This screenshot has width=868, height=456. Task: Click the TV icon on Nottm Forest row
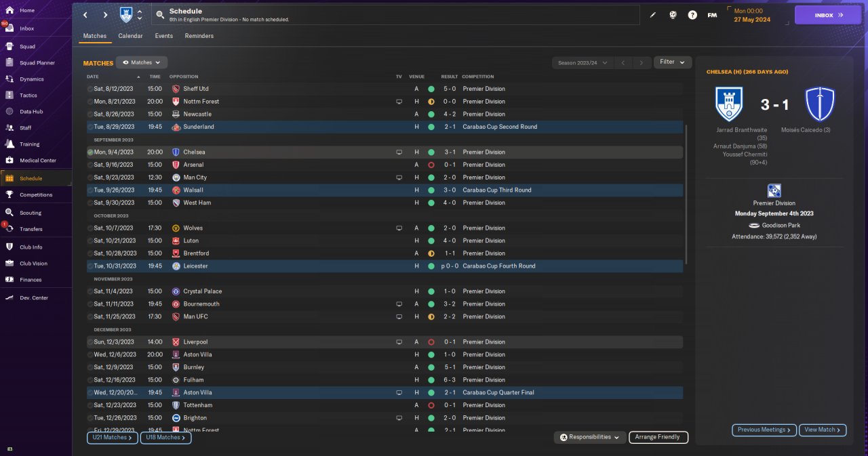coord(399,102)
